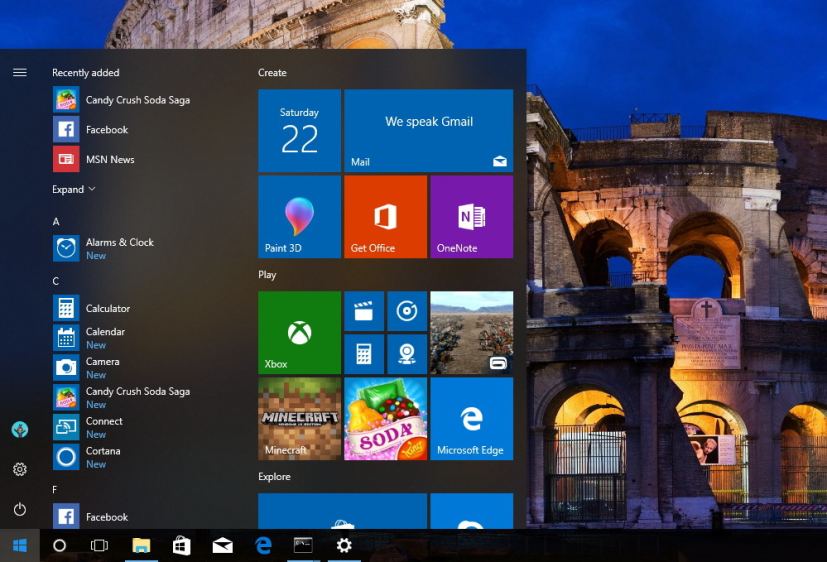Open Task View on the taskbar
This screenshot has width=827, height=562.
click(x=99, y=545)
